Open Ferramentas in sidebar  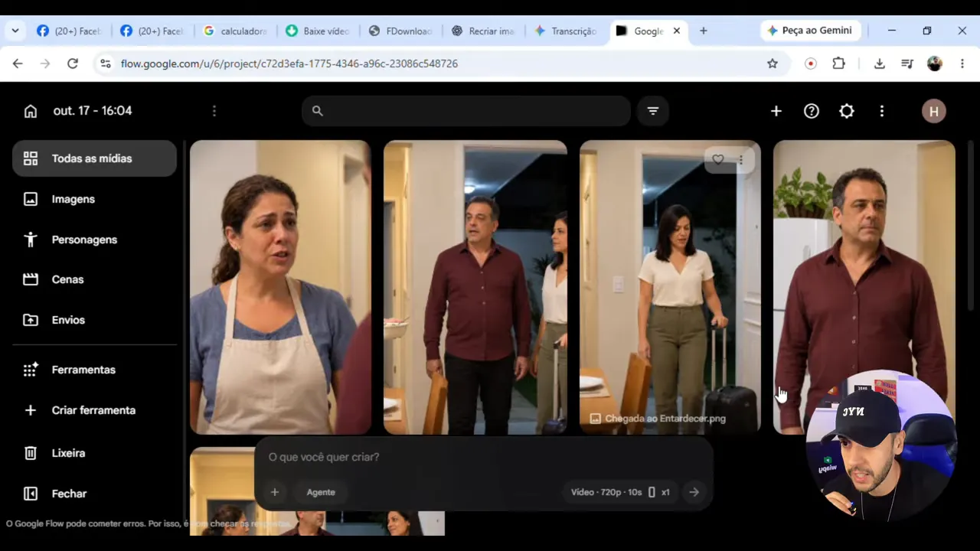pyautogui.click(x=95, y=370)
